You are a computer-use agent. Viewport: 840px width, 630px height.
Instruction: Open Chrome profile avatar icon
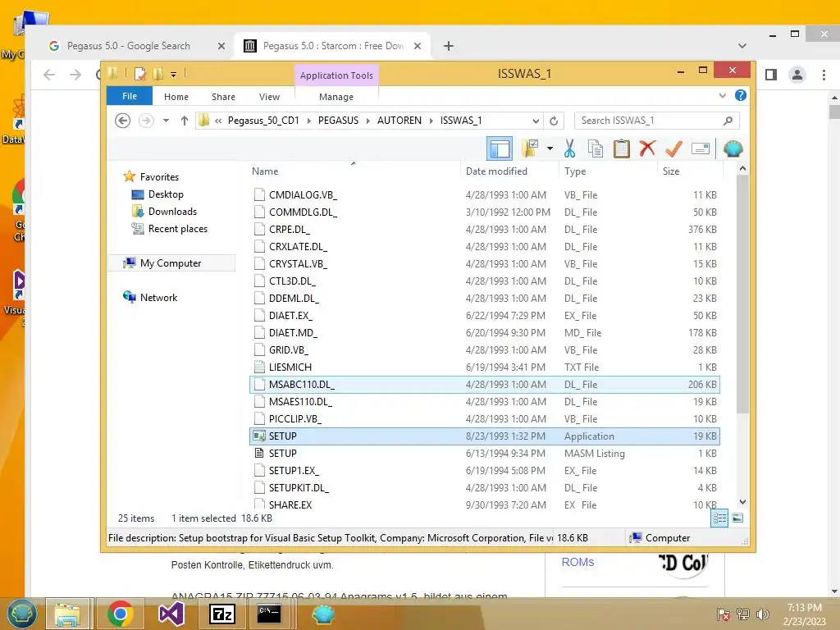(797, 75)
